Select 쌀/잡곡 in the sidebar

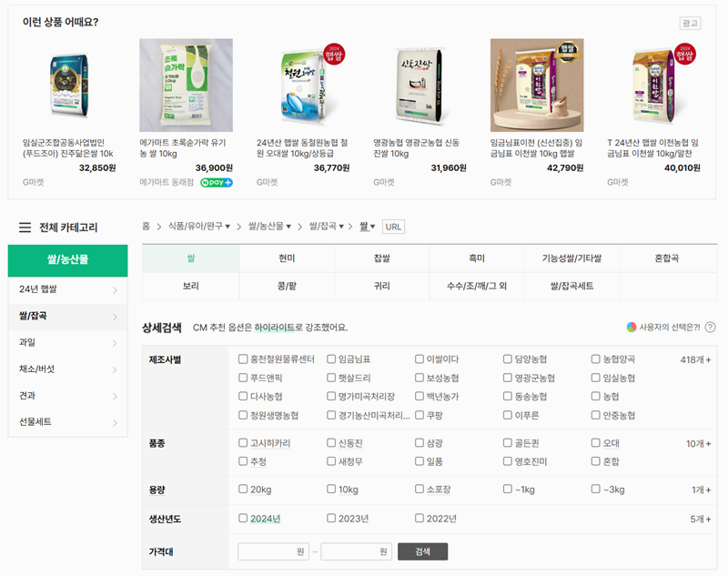click(67, 317)
